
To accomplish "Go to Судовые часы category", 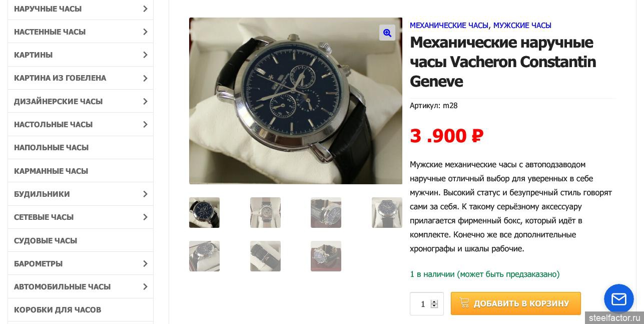I will pyautogui.click(x=46, y=240).
